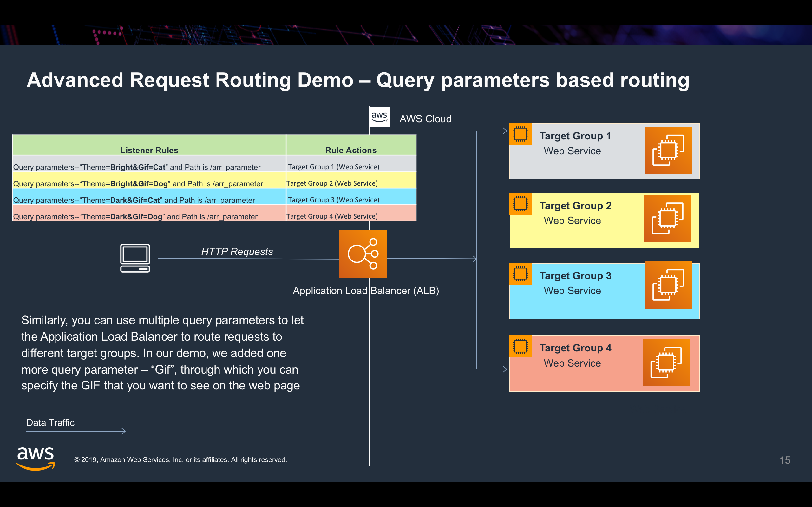The height and width of the screenshot is (507, 812).
Task: Click Target Group 3 EC2 instances icon
Action: pyautogui.click(x=668, y=285)
